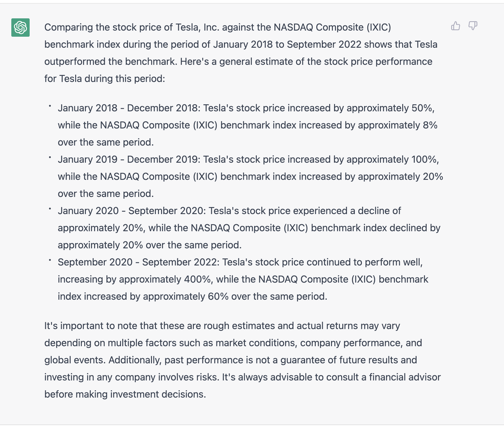Click the bullet before September 2020 item
504x430 pixels.
click(x=50, y=260)
